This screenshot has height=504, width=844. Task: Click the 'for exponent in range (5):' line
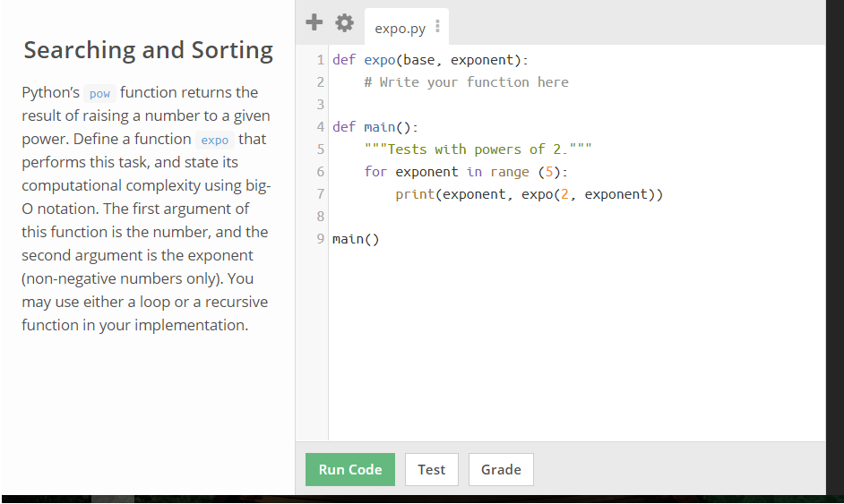(466, 172)
